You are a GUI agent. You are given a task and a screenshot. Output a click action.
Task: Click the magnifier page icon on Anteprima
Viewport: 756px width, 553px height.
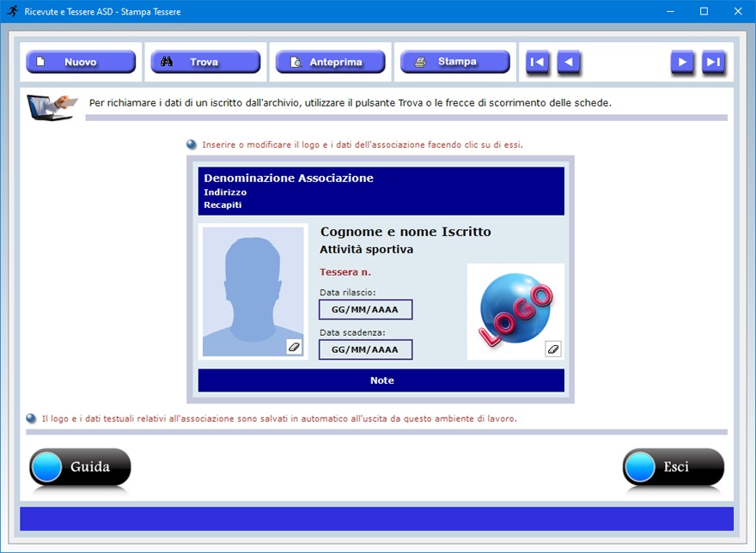(296, 62)
